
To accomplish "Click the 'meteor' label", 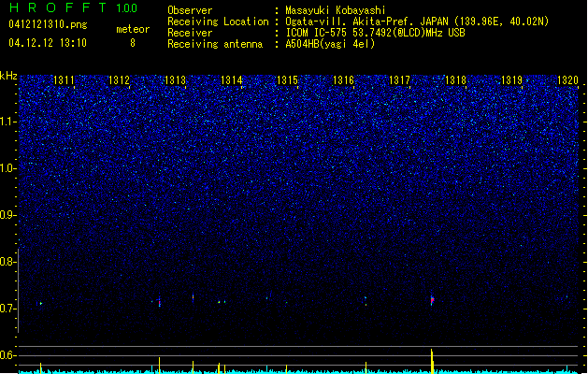I will click(x=133, y=29).
